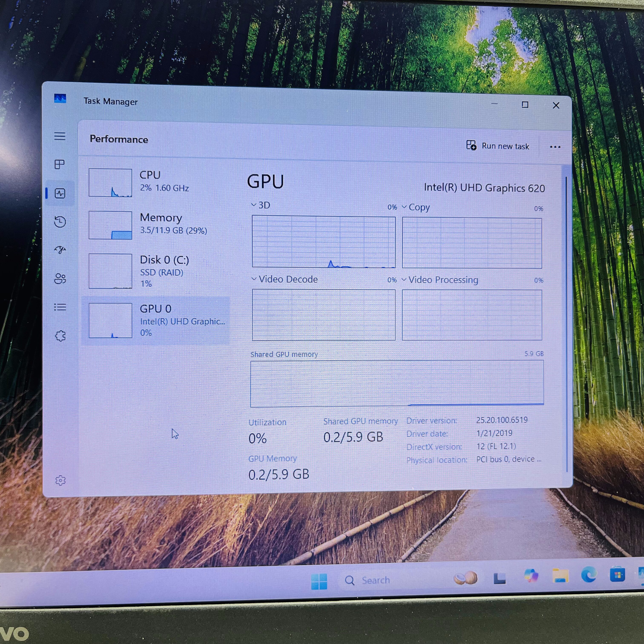Viewport: 644px width, 644px height.
Task: Click the Utilization 0% value
Action: [x=257, y=438]
